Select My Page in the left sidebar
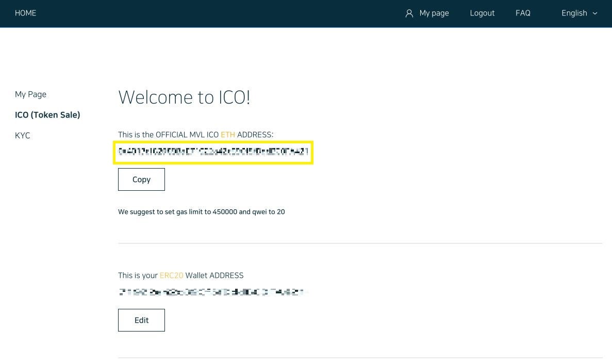 click(x=30, y=94)
